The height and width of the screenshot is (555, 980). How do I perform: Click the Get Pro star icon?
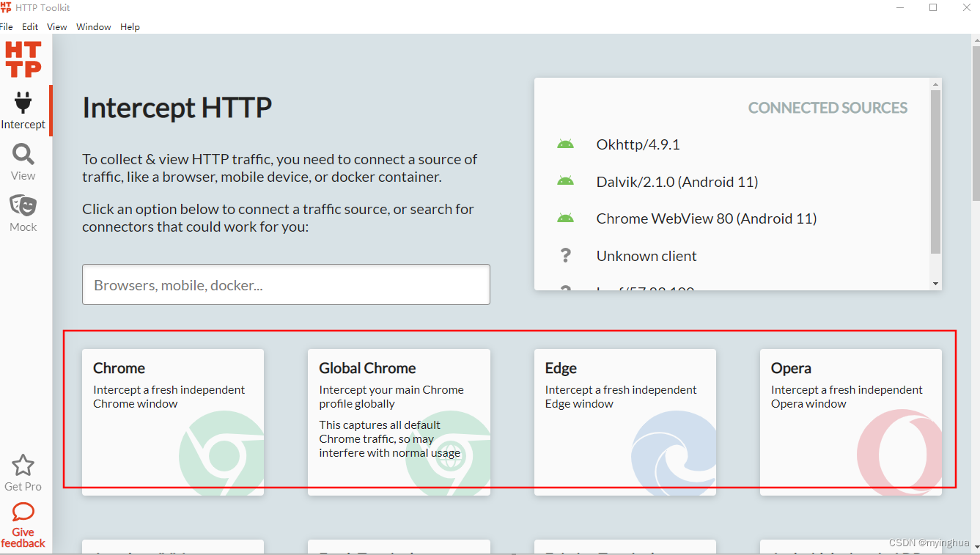(23, 466)
